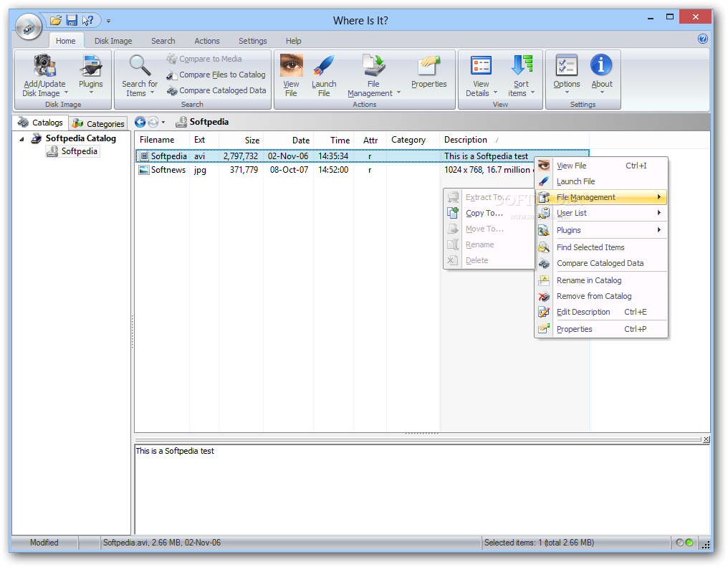Image resolution: width=728 pixels, height=567 pixels.
Task: Switch to the Disk Image ribbon tab
Action: [x=113, y=41]
